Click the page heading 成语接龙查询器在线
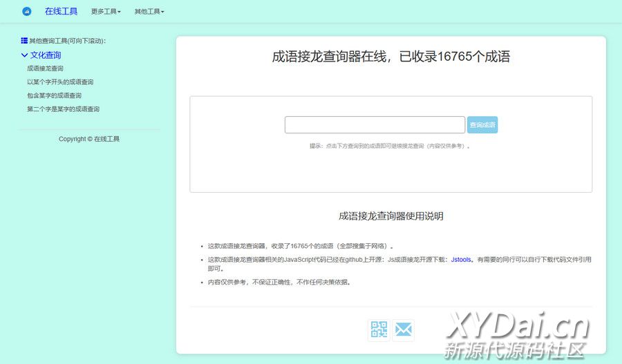The image size is (622, 364). pyautogui.click(x=390, y=57)
